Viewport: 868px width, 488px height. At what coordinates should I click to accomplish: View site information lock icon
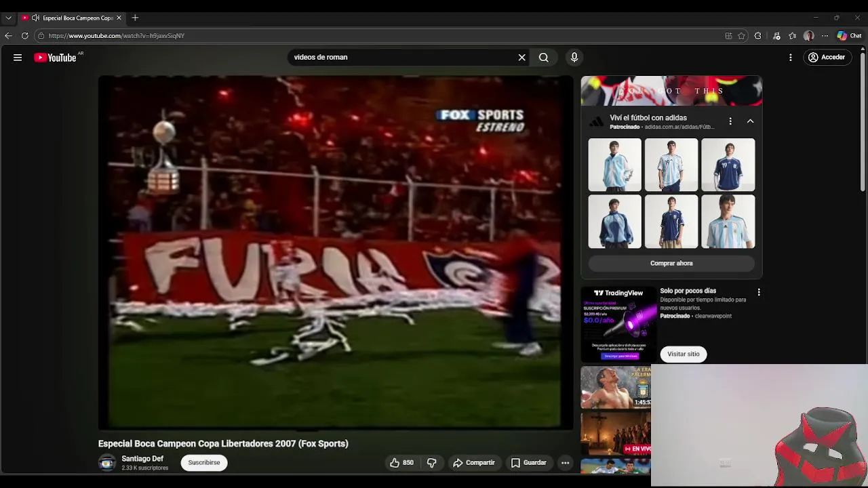(x=41, y=36)
